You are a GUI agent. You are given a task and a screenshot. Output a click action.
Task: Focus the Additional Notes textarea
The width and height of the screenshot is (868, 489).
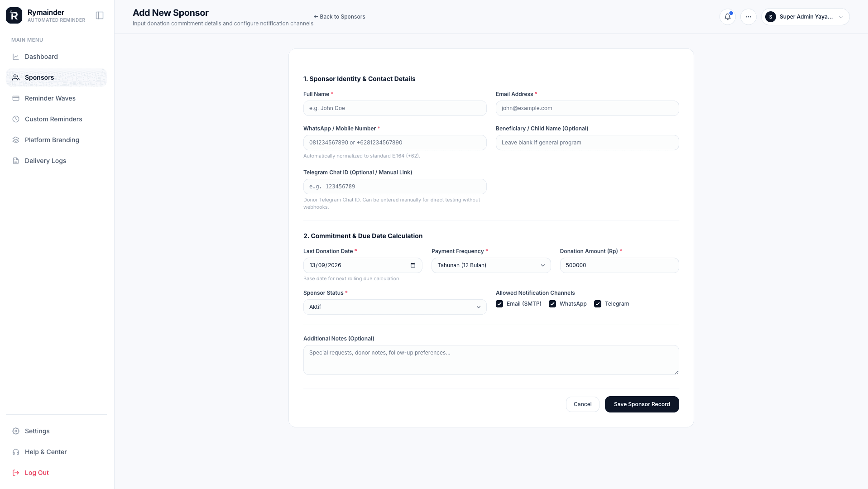(491, 360)
